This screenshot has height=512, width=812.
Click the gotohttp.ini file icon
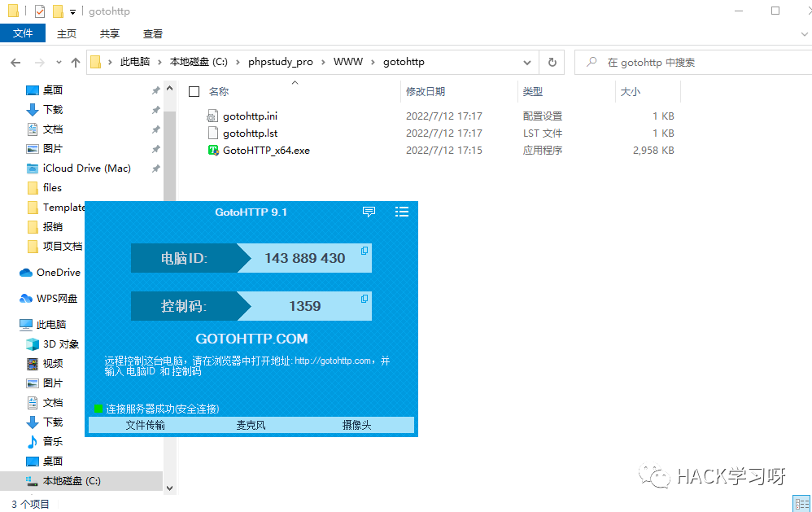click(212, 116)
